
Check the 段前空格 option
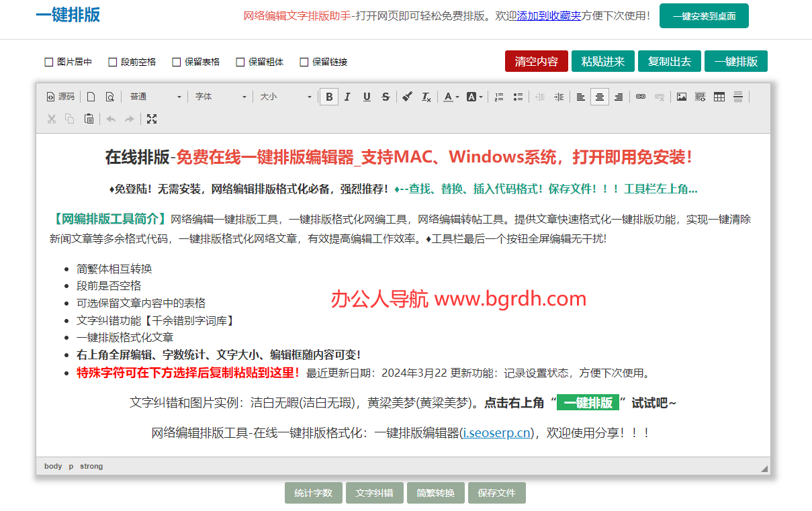[113, 62]
